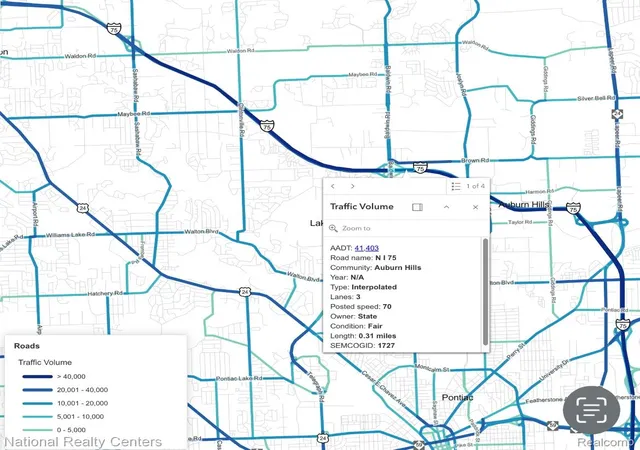The image size is (640, 450).
Task: Click the Montcalm St label
Action: [432, 370]
